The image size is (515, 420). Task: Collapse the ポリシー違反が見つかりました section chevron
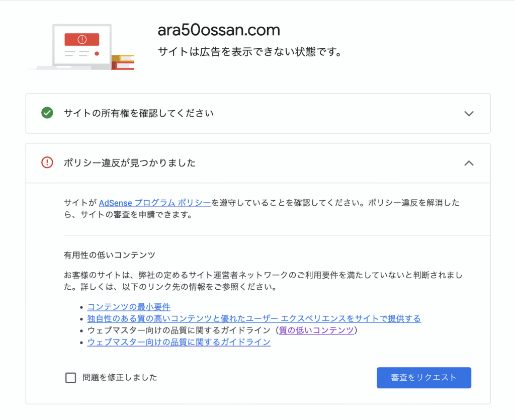point(469,163)
